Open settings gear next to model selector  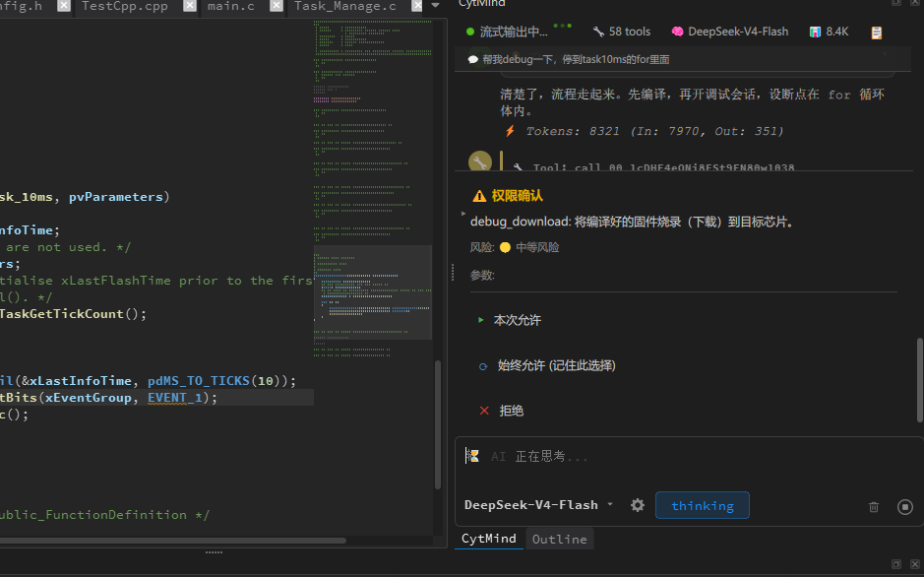point(638,505)
